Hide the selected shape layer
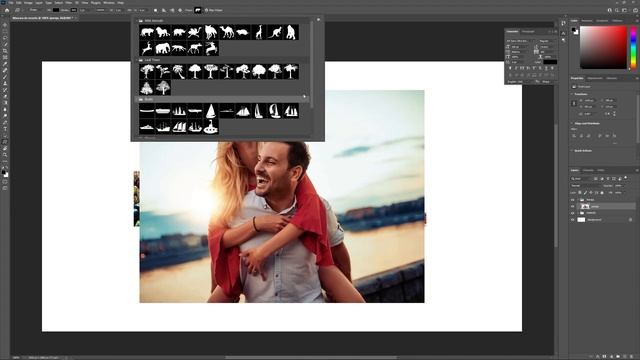This screenshot has height=360, width=640. click(572, 206)
